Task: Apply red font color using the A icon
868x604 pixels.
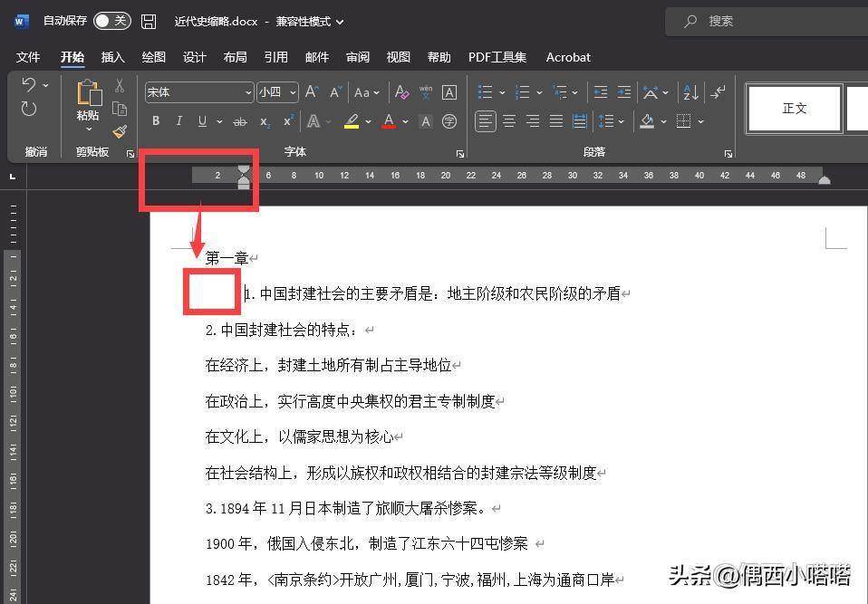Action: tap(388, 120)
